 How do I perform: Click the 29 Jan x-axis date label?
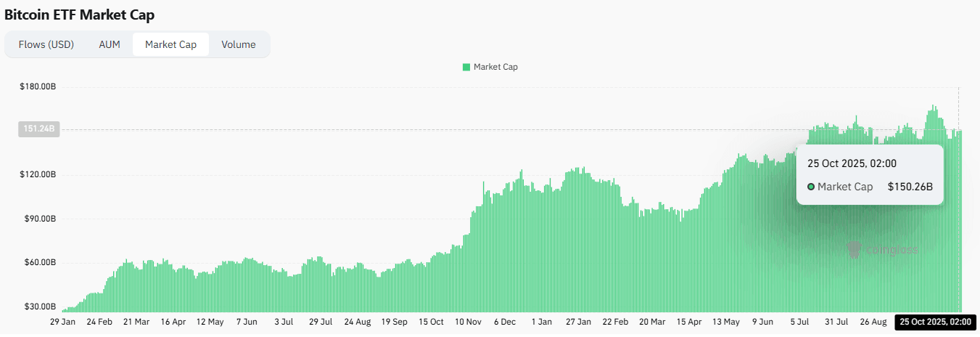[x=63, y=321]
